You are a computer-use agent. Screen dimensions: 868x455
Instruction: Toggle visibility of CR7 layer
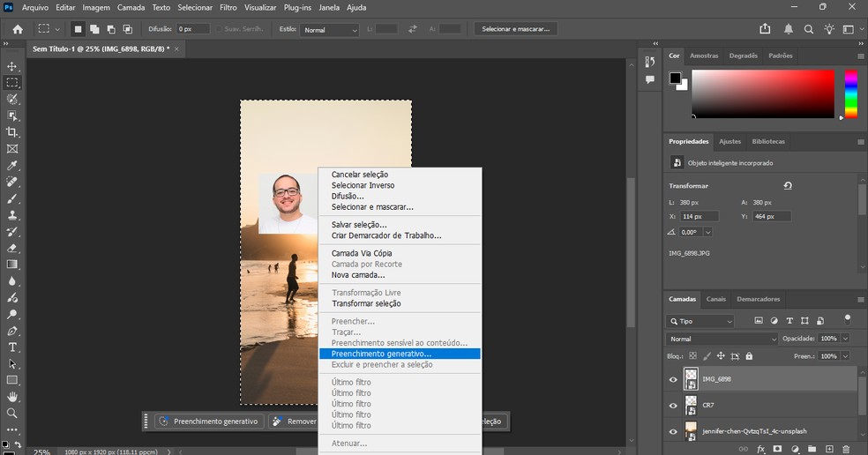[x=674, y=406]
